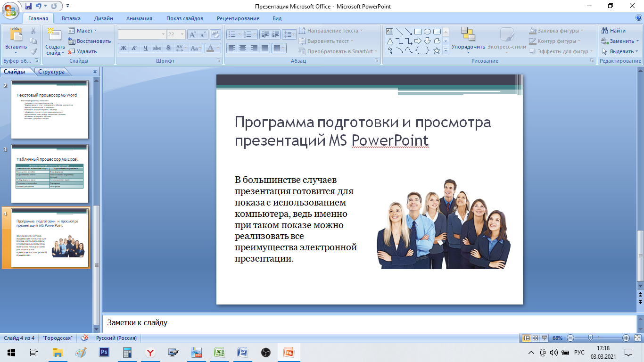
Task: Align text left
Action: pyautogui.click(x=231, y=48)
